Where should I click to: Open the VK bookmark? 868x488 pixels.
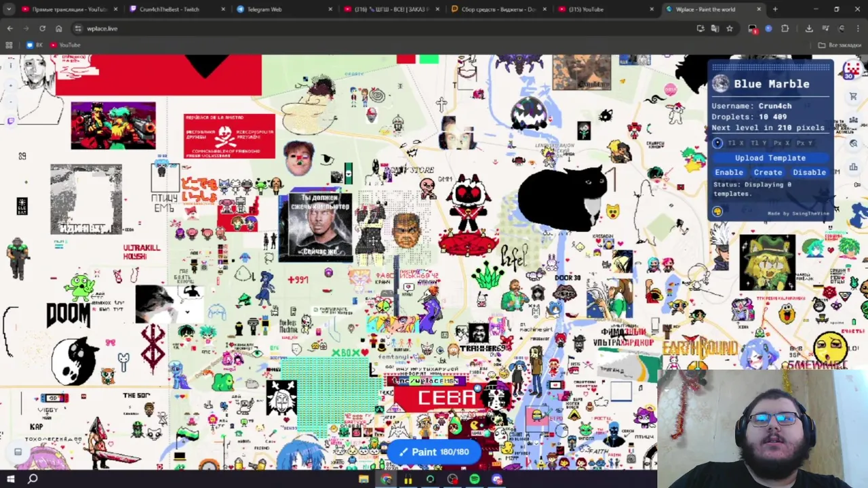[x=35, y=45]
